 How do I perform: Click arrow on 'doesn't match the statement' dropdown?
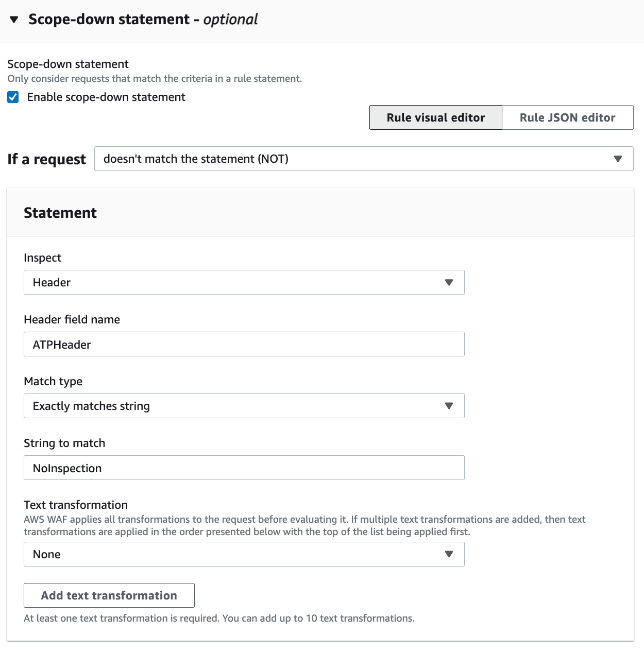pyautogui.click(x=618, y=159)
